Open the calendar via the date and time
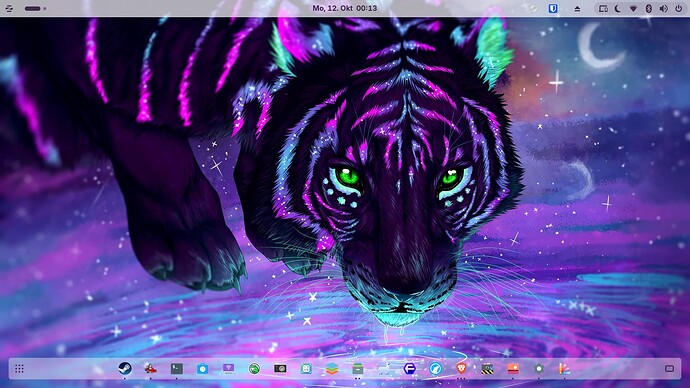Image resolution: width=690 pixels, height=388 pixels. (345, 8)
